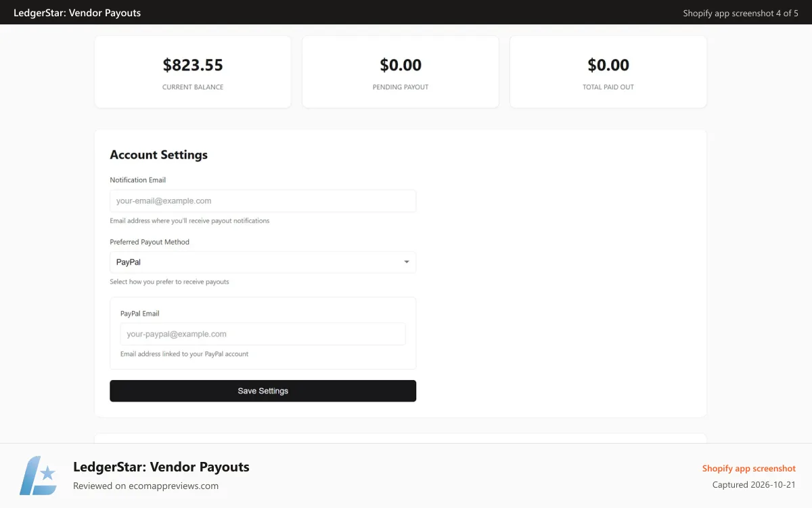This screenshot has width=812, height=508.
Task: Click the 'Reviewed on ecomappreviews.com' text
Action: coord(146,486)
